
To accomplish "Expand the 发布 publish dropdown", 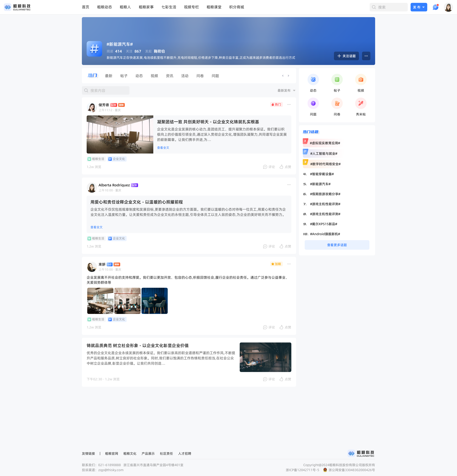I will tap(419, 7).
